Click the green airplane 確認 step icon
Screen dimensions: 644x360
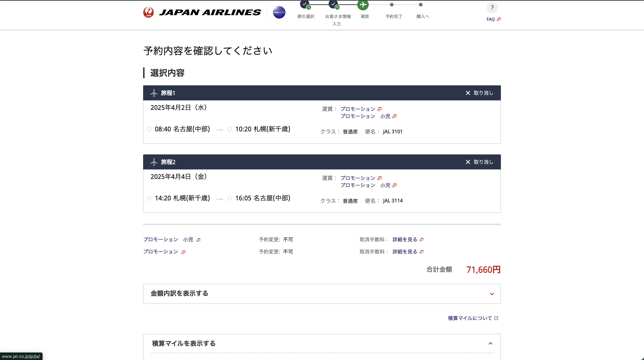pos(363,4)
